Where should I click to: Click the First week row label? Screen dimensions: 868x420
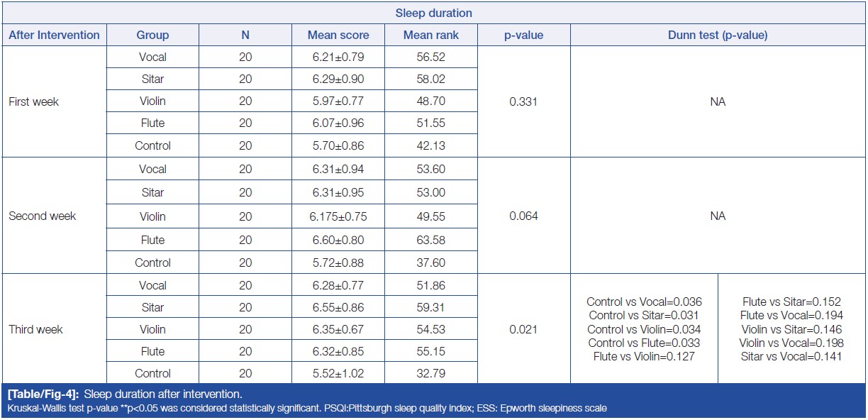click(x=33, y=101)
